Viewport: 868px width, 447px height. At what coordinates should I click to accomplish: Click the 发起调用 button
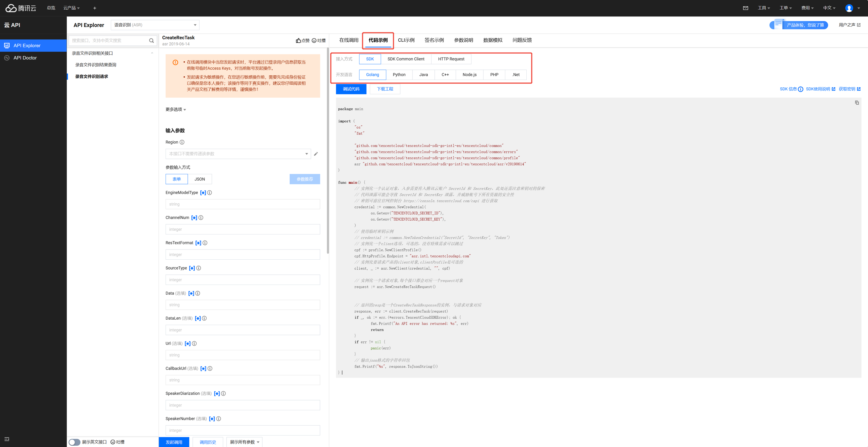[174, 442]
